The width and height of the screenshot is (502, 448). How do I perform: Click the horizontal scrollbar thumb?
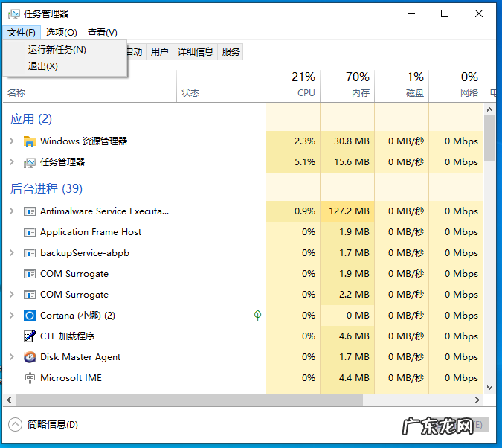(x=189, y=400)
